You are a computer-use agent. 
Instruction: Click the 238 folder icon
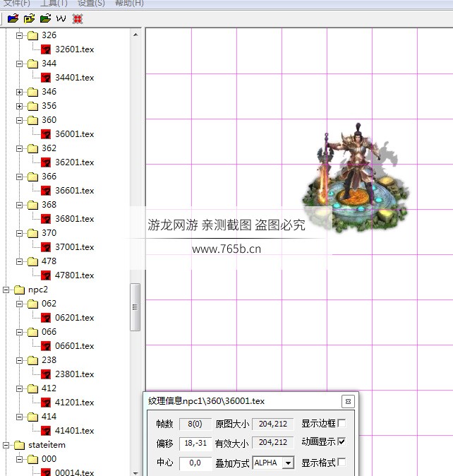pos(32,360)
